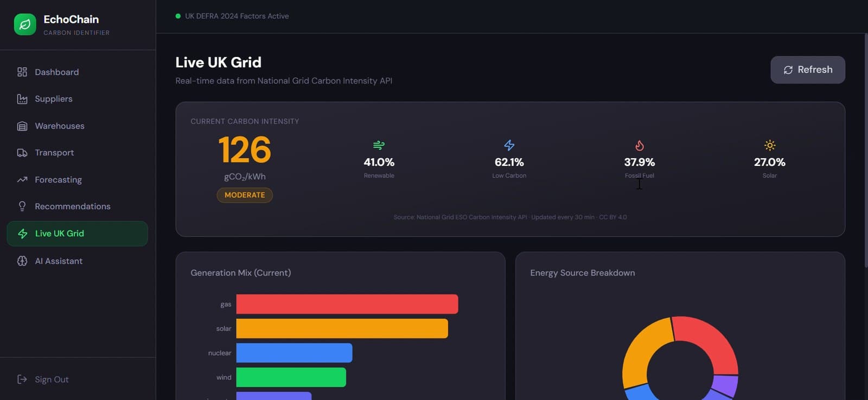Click 'Generation Mix (Current)' title
868x400 pixels.
point(241,273)
